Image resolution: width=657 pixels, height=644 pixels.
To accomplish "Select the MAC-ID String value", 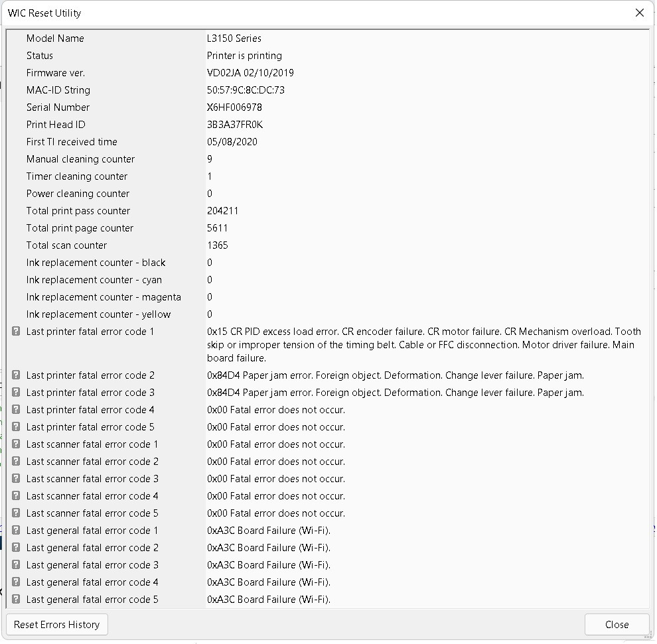I will [x=246, y=90].
